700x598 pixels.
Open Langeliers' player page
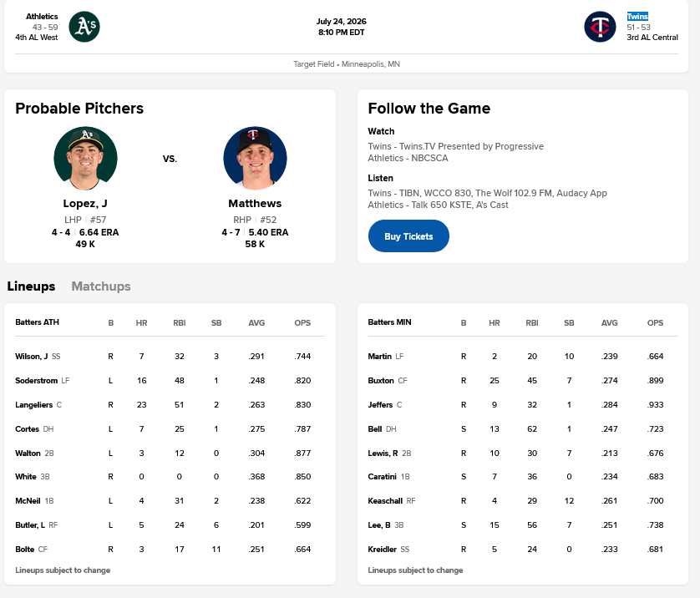click(34, 405)
